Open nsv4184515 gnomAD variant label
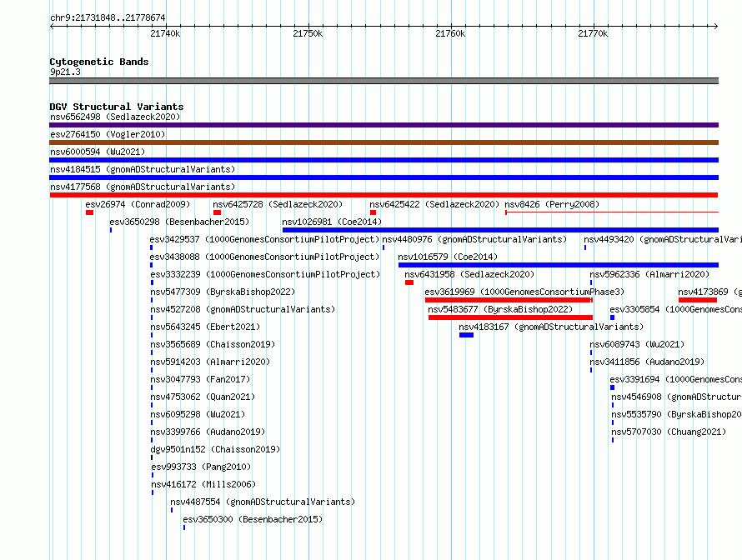 click(143, 169)
